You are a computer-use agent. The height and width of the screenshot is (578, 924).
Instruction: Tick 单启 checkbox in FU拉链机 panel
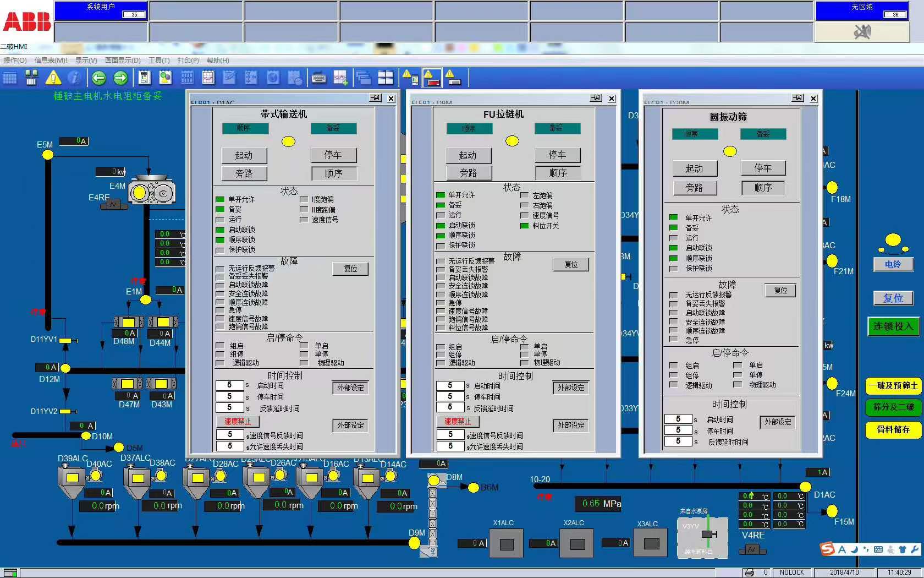point(524,346)
